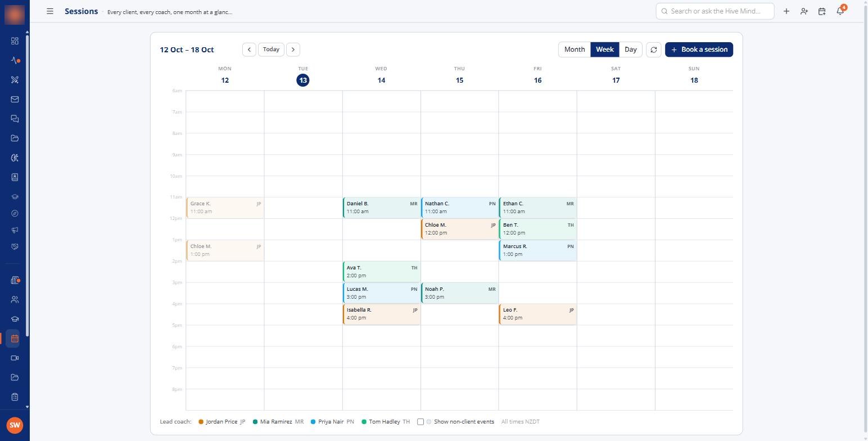Open Nathan C. 11:00 am session

point(460,208)
